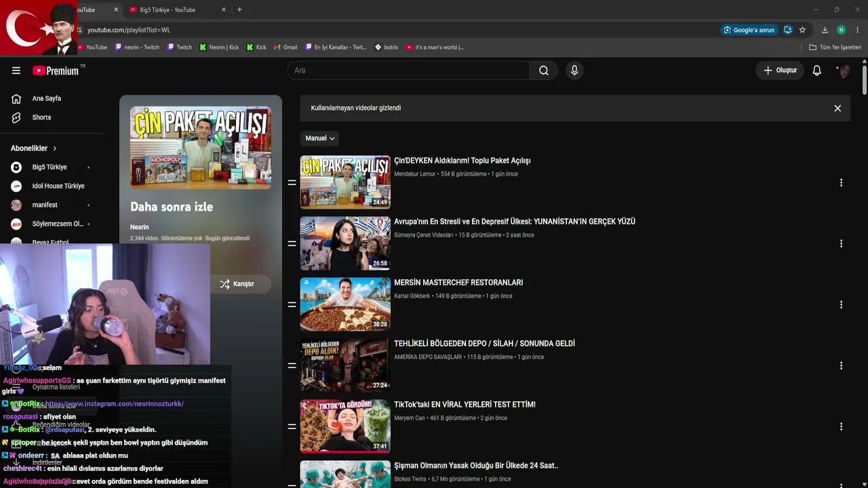Open Chrome's three-dot menu

pyautogui.click(x=858, y=30)
